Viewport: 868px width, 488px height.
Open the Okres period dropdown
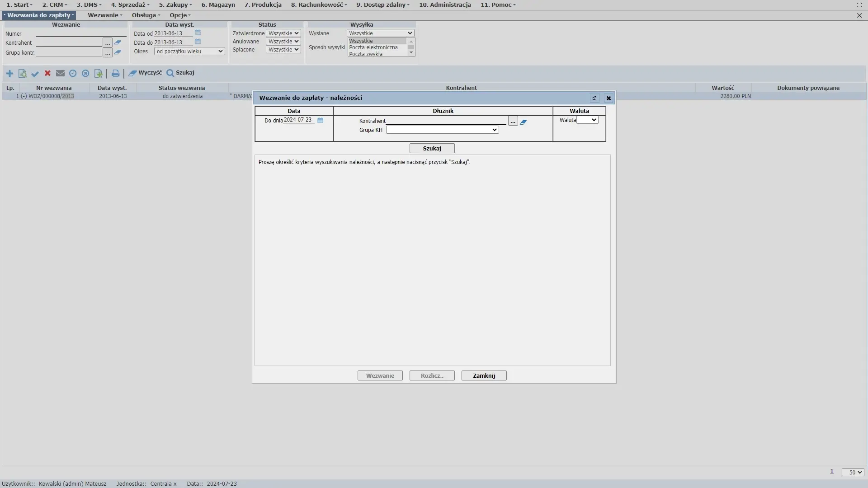coord(189,52)
